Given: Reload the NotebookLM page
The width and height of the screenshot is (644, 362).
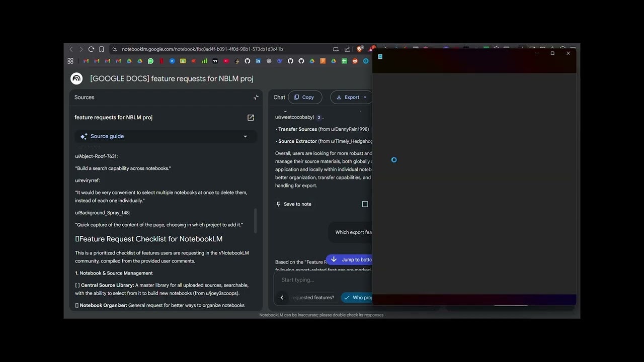Looking at the screenshot, I should point(91,49).
